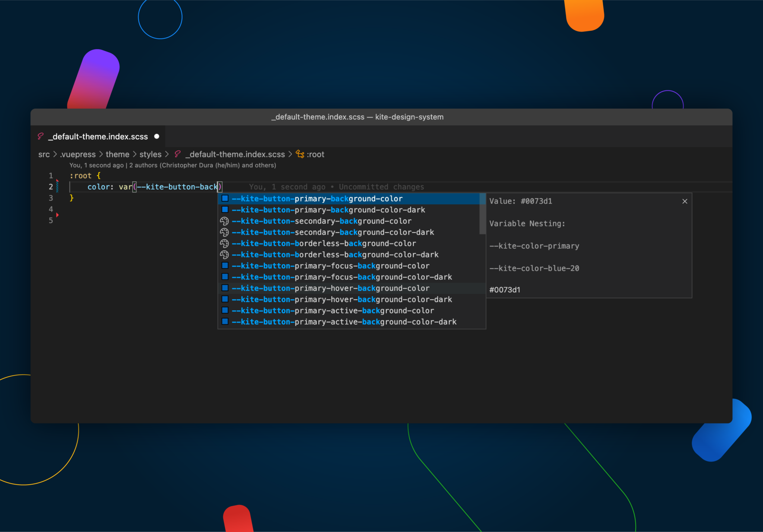Click swatch of primary-focus-background-color suggestion
The height and width of the screenshot is (532, 763).
pyautogui.click(x=225, y=265)
